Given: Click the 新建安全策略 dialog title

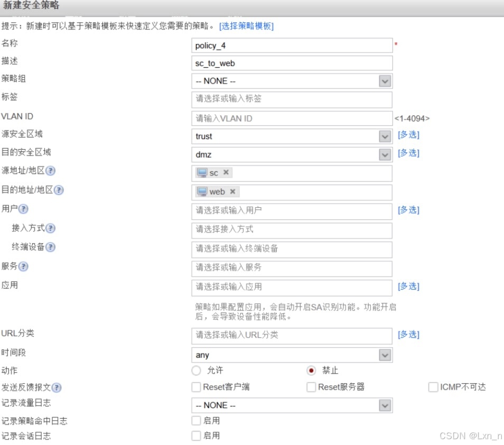Looking at the screenshot, I should click(31, 5).
